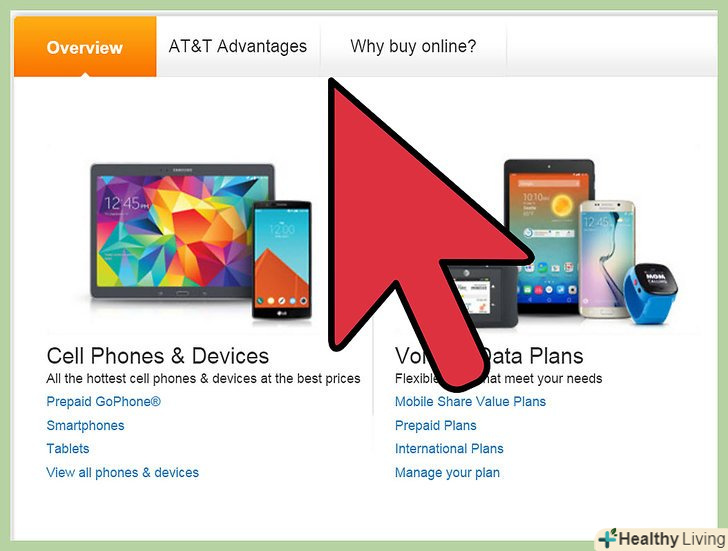Click the gold Samsung Galaxy phone image
The height and width of the screenshot is (551, 728).
coord(608,259)
